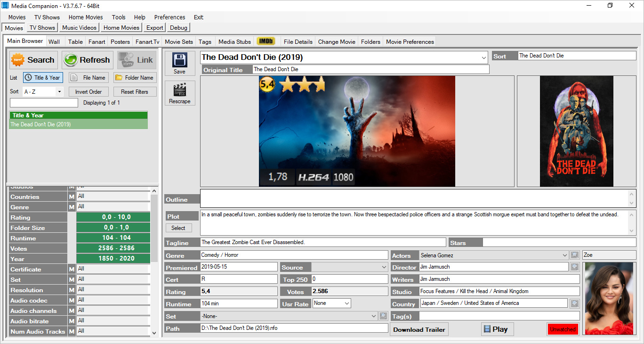This screenshot has width=644, height=344.
Task: Click the icon button beside Set dropdown
Action: (384, 316)
